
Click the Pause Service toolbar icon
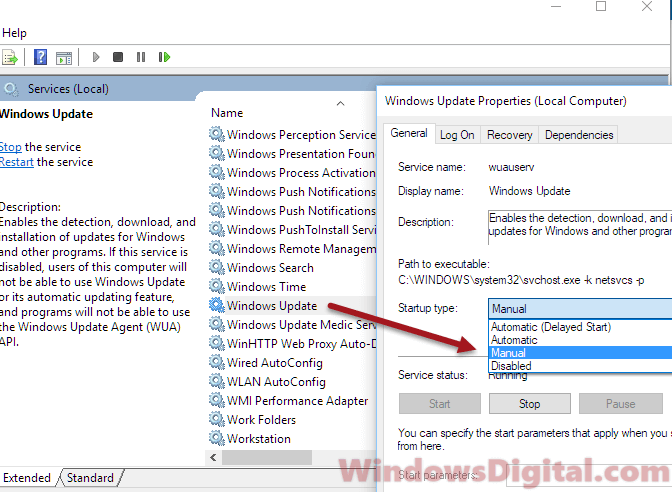tap(141, 57)
